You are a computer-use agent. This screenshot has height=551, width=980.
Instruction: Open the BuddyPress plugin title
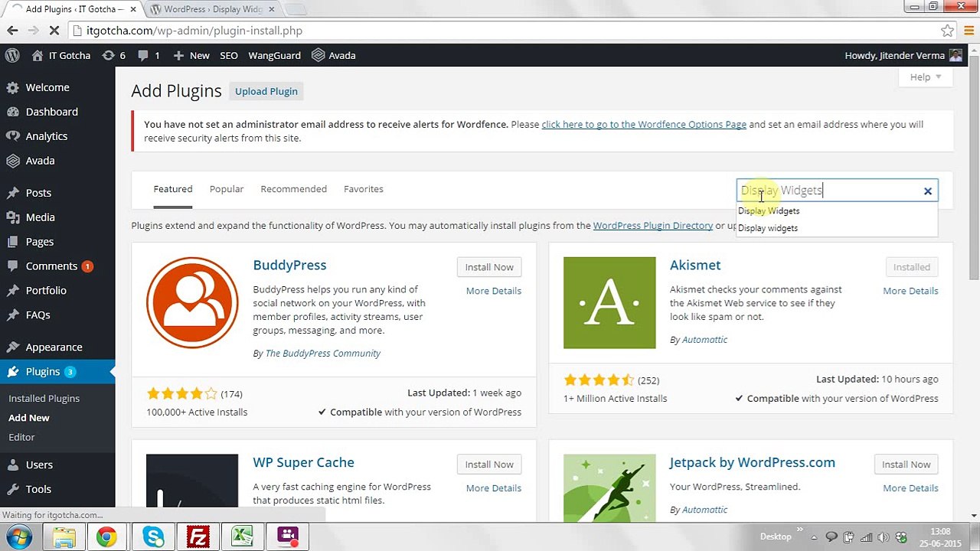[x=289, y=266]
